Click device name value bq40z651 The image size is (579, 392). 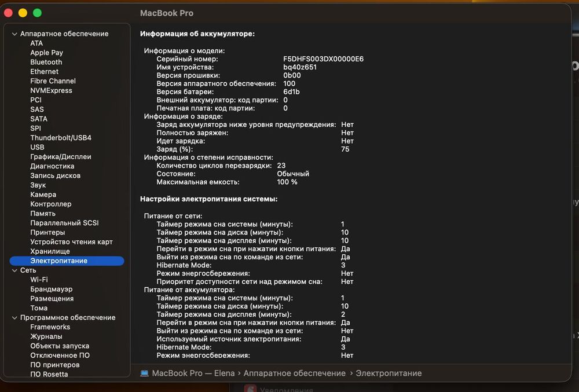click(300, 67)
